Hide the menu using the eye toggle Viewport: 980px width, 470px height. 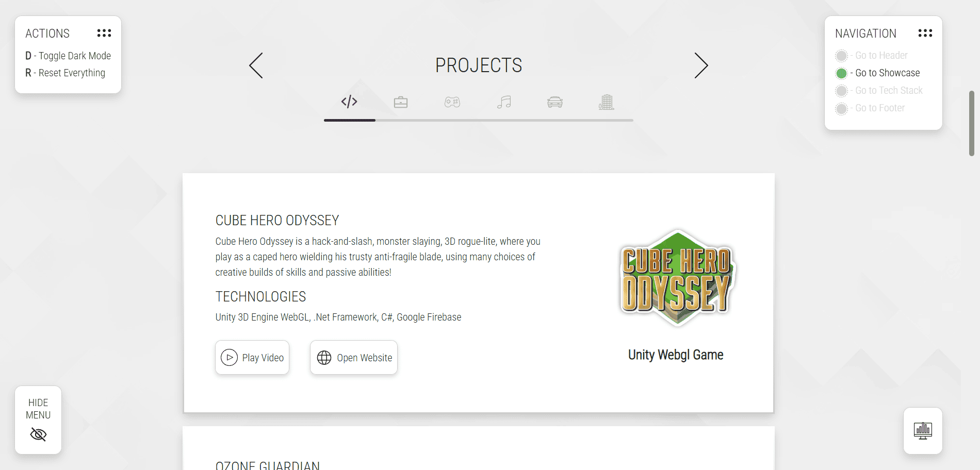point(38,434)
